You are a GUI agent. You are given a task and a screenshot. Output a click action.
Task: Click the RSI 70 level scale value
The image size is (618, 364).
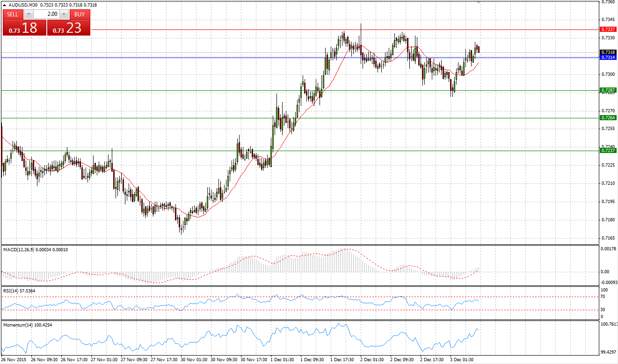[603, 297]
